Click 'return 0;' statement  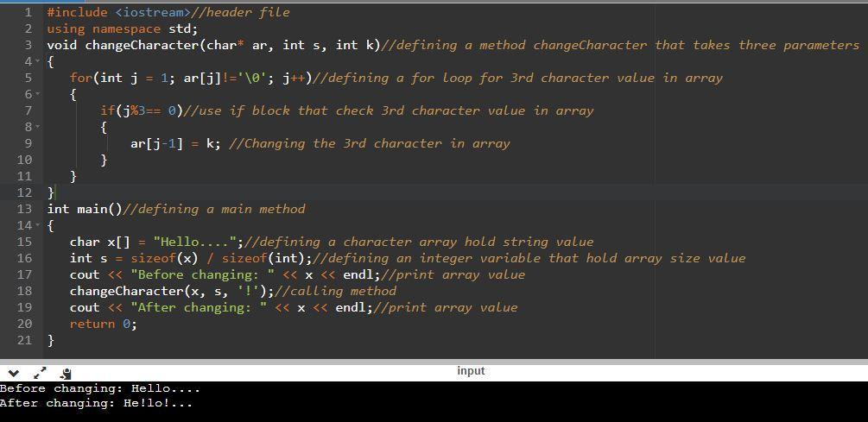click(104, 324)
